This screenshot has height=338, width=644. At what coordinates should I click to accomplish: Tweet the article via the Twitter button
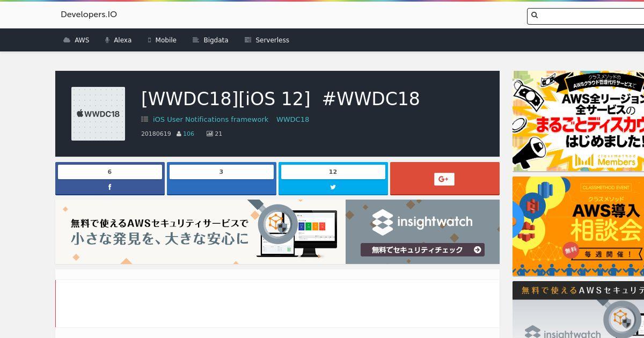point(333,187)
